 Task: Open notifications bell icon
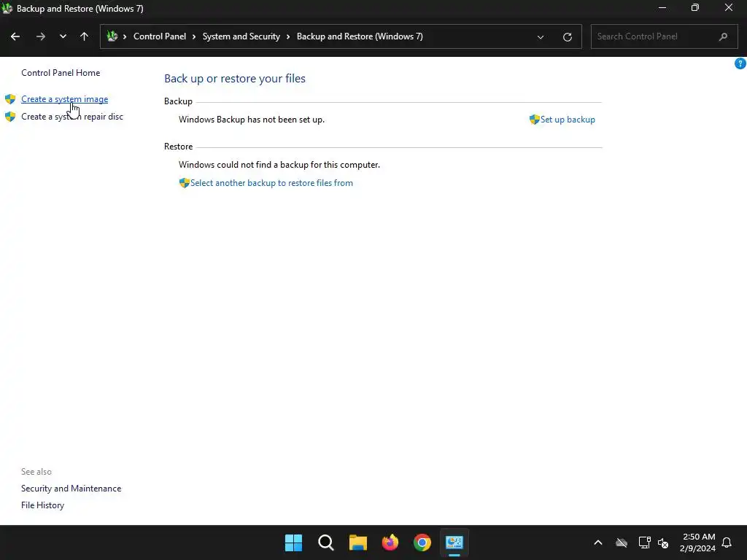727,542
